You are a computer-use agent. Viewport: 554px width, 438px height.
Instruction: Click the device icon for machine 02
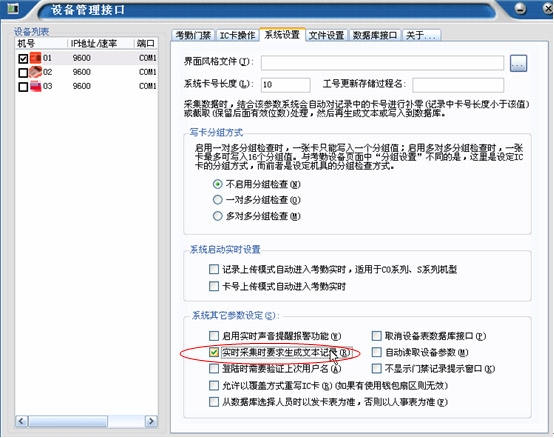coord(35,72)
